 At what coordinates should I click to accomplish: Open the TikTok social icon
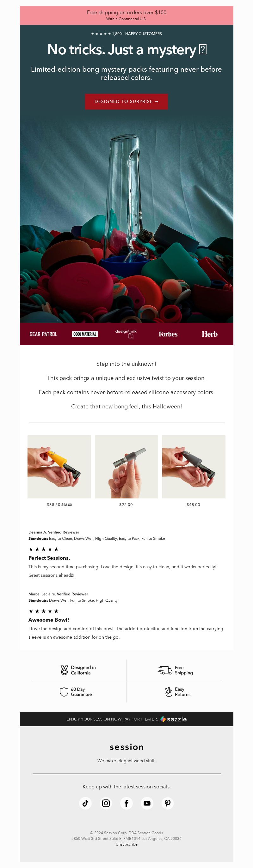click(x=85, y=803)
